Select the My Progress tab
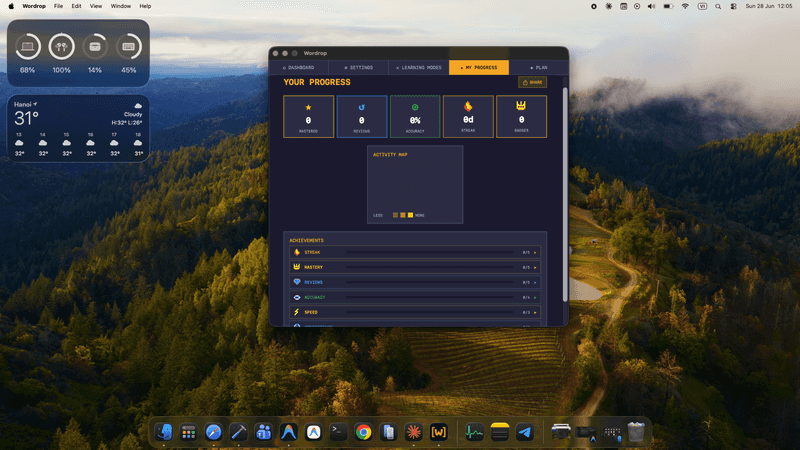This screenshot has height=450, width=800. coord(479,67)
